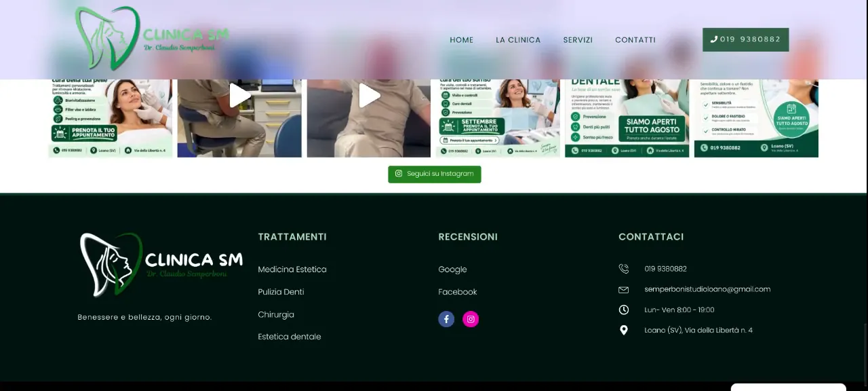The width and height of the screenshot is (868, 391).
Task: Open the 'Dentale' Siamo Aperti Tutto Agosto post
Action: point(627,118)
